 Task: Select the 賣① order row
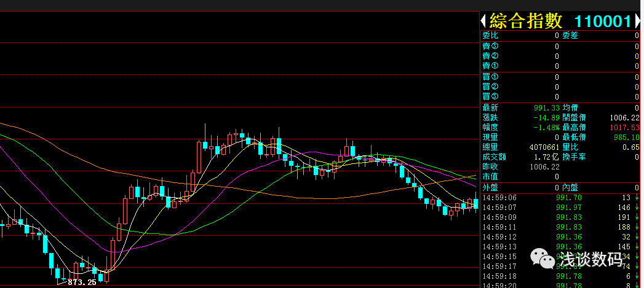(560, 66)
